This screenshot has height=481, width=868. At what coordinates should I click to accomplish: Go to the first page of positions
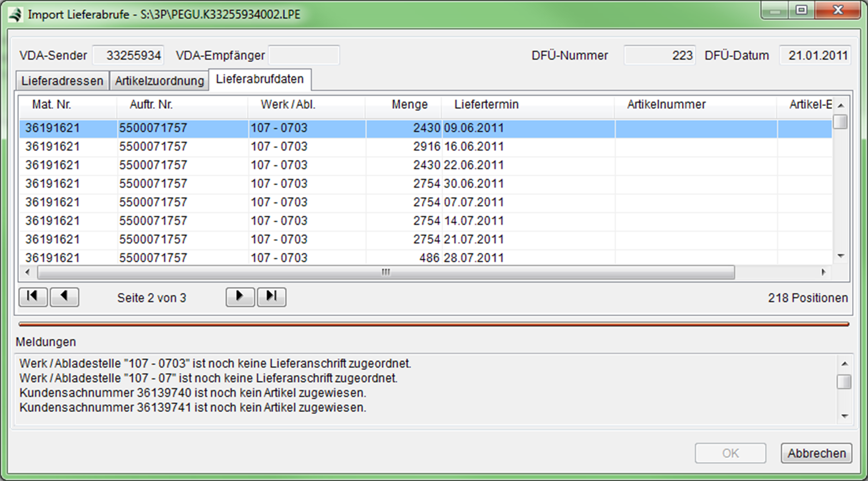coord(33,297)
